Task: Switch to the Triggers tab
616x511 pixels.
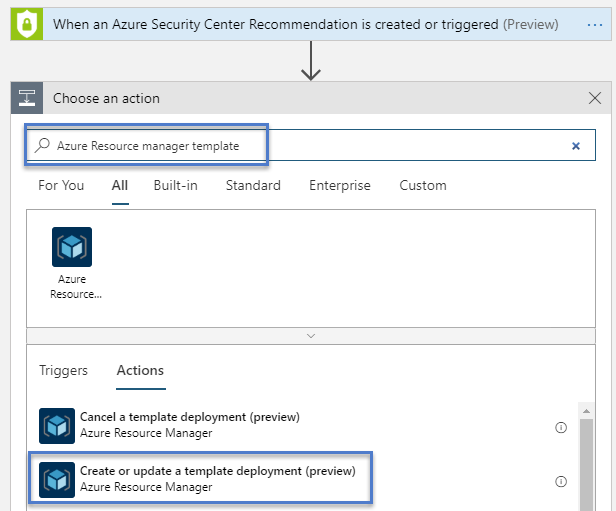Action: pos(63,370)
